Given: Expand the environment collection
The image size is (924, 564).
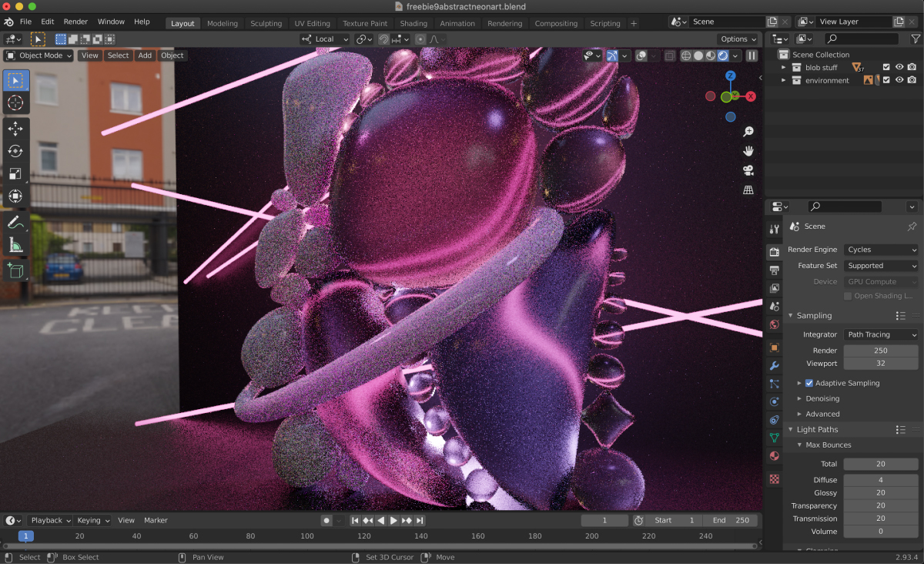Looking at the screenshot, I should (x=784, y=80).
